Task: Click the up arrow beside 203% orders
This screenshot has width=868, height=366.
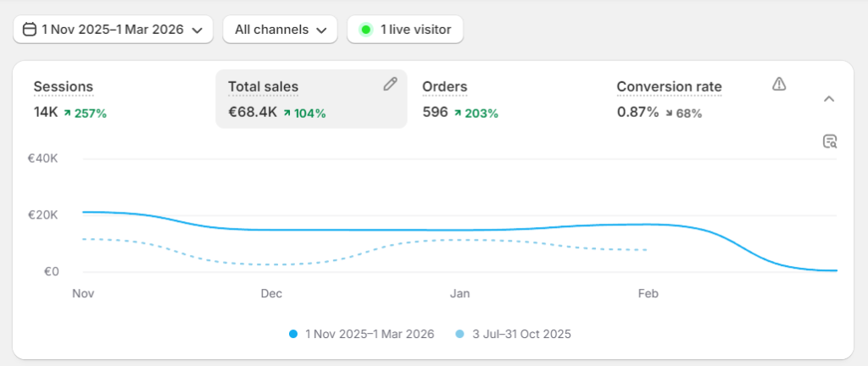Action: [x=456, y=113]
